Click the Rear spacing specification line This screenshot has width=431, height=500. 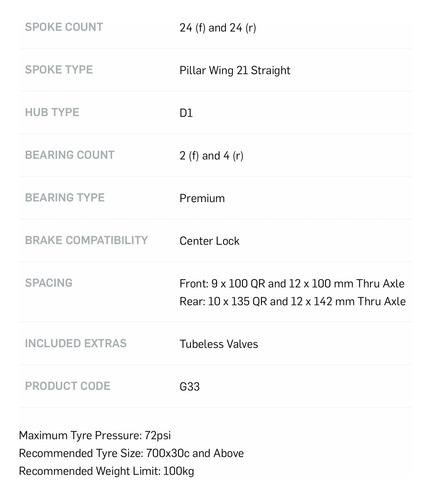[x=293, y=301]
